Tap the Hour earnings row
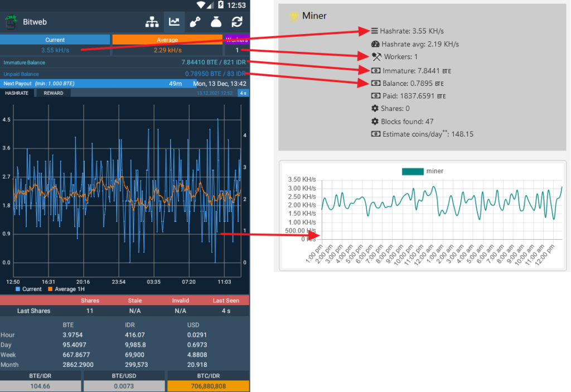Viewport: 571px width, 392px height. click(x=125, y=335)
